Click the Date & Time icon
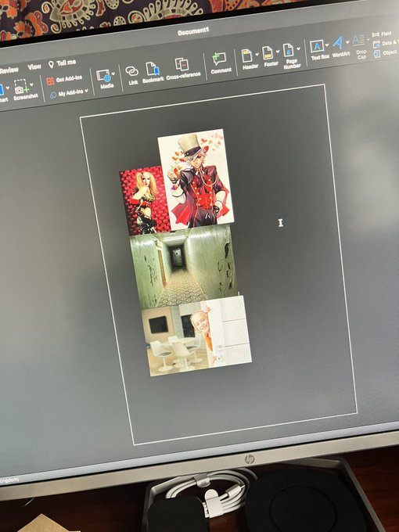The height and width of the screenshot is (532, 399). coord(376,45)
